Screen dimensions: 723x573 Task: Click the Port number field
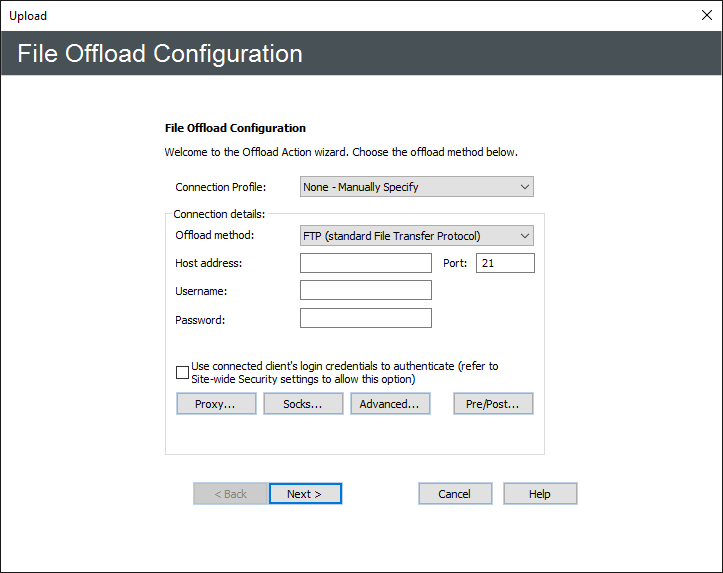tap(505, 263)
